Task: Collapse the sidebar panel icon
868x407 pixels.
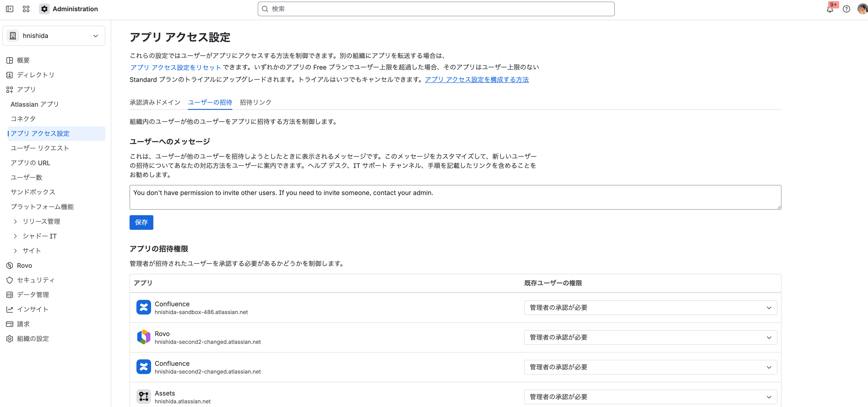Action: coord(10,9)
